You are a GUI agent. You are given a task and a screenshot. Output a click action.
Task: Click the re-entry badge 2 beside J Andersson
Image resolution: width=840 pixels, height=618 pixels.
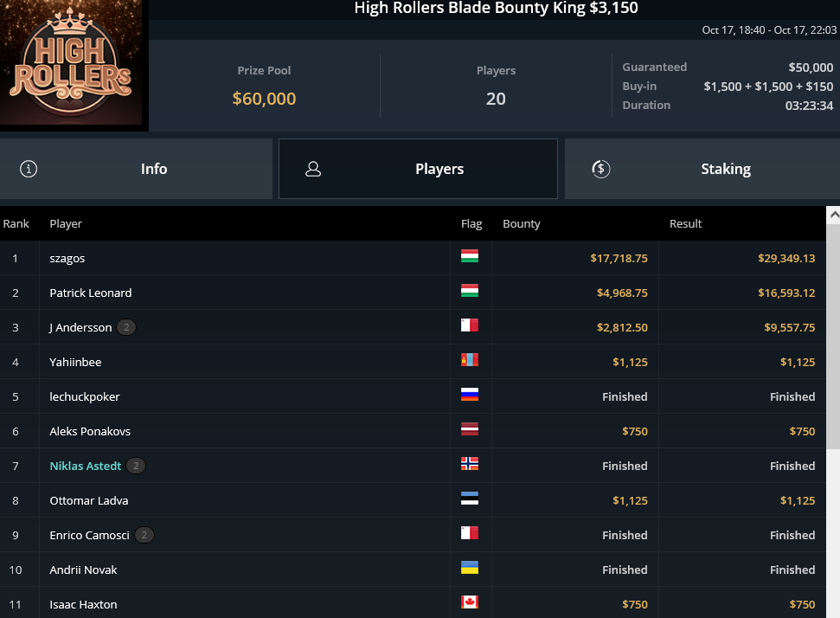tap(126, 327)
